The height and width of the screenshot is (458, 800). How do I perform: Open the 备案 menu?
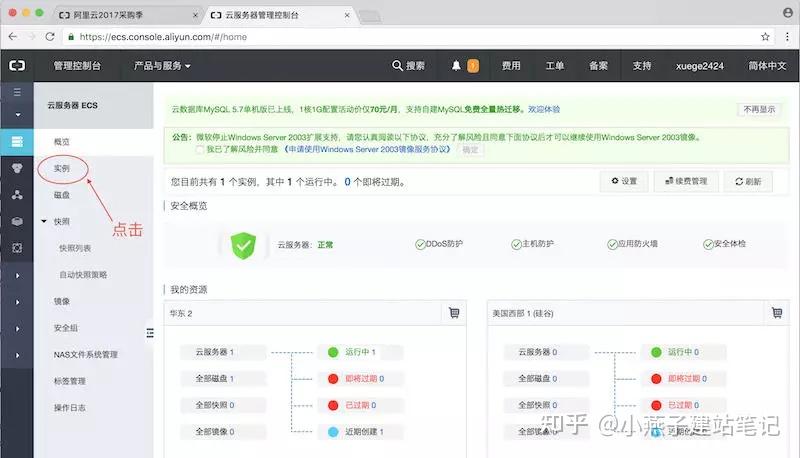(598, 66)
